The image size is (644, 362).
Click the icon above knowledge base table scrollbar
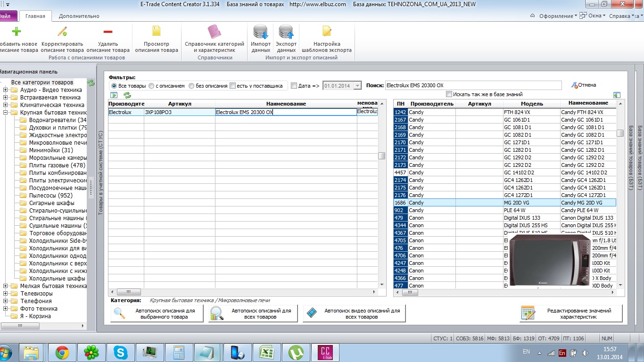(617, 95)
